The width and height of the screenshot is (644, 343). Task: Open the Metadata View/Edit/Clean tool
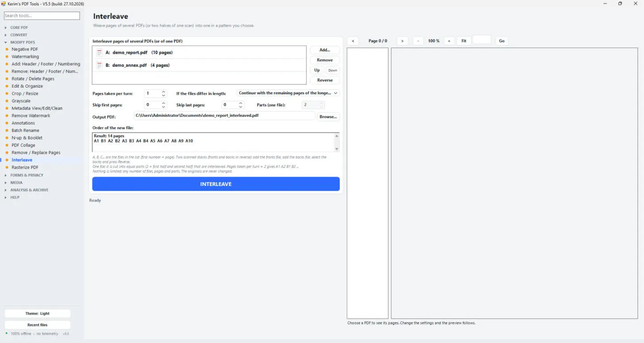[37, 108]
